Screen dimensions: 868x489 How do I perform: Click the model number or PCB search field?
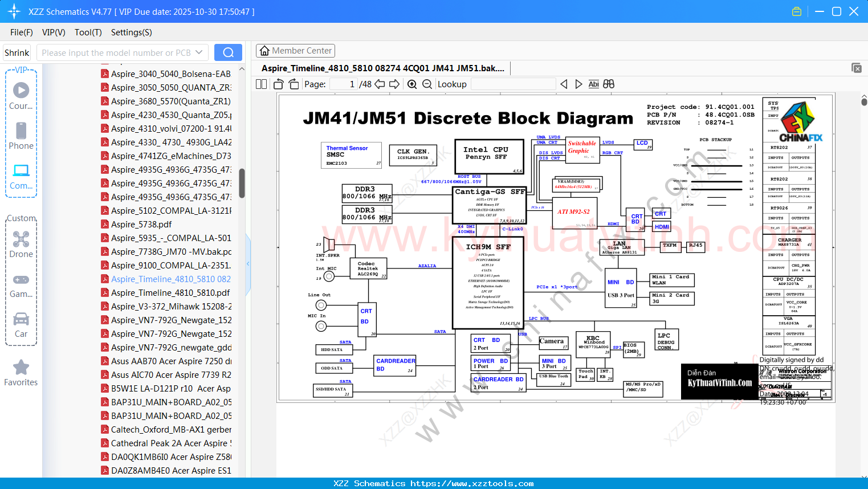pyautogui.click(x=116, y=52)
